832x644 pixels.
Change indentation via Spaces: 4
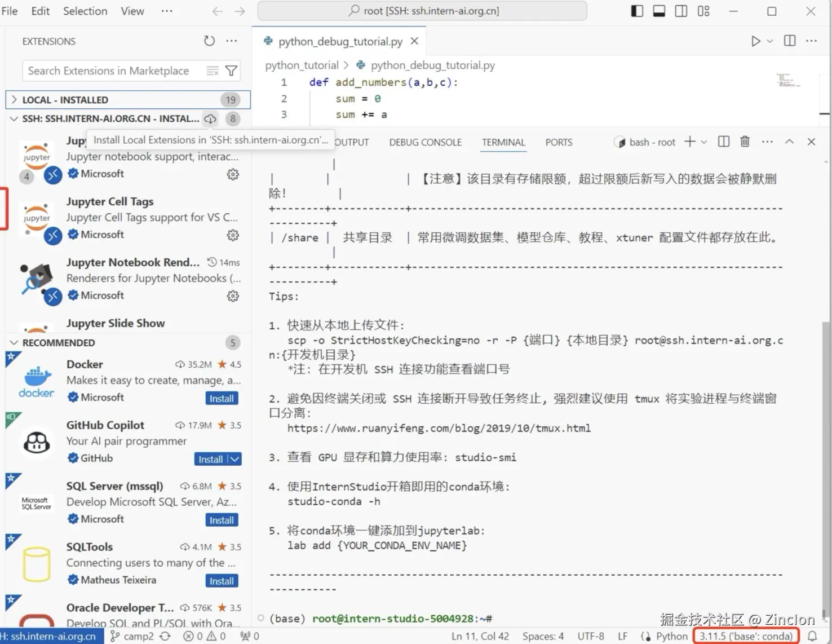click(543, 636)
